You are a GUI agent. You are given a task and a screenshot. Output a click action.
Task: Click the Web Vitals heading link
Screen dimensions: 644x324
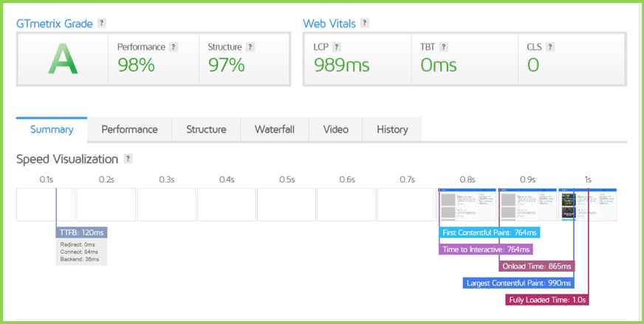(x=329, y=24)
